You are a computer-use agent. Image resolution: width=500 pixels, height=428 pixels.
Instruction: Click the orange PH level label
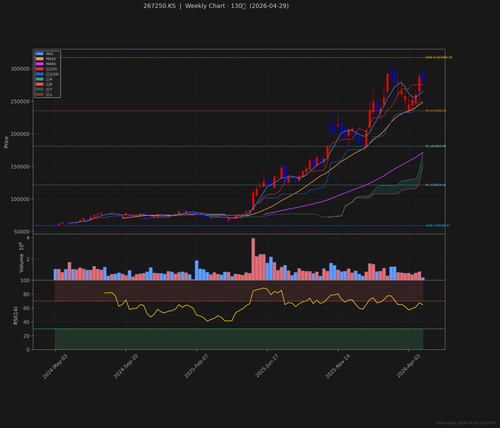click(435, 111)
